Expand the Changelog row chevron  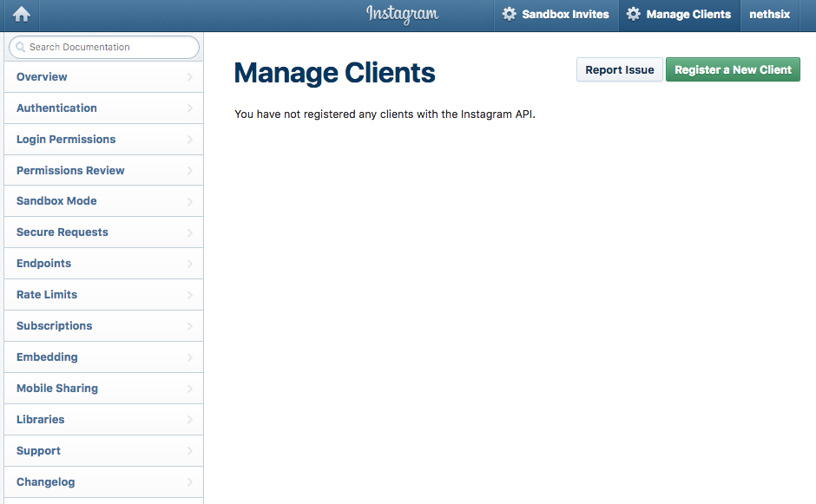tap(190, 482)
